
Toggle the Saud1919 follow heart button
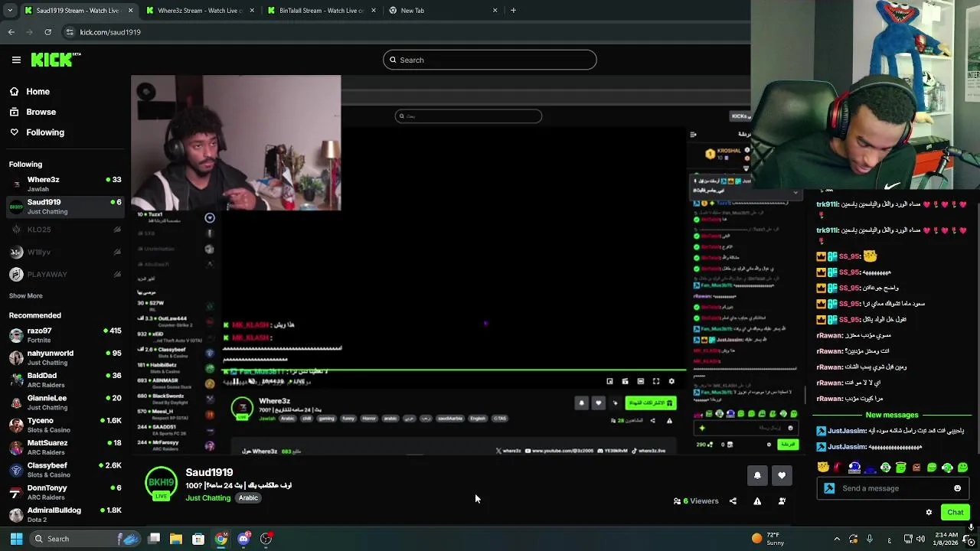click(782, 475)
